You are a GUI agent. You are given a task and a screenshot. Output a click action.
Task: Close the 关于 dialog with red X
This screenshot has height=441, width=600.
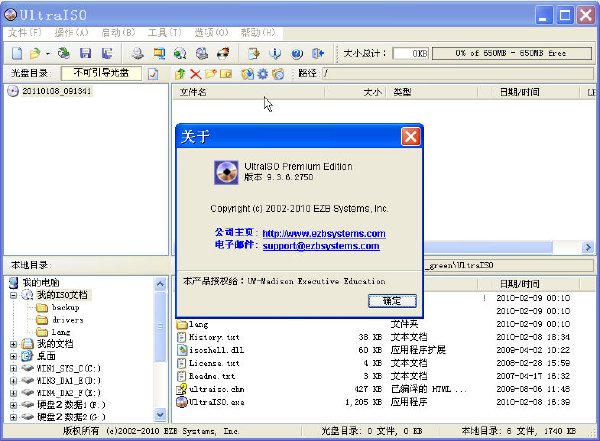[411, 136]
